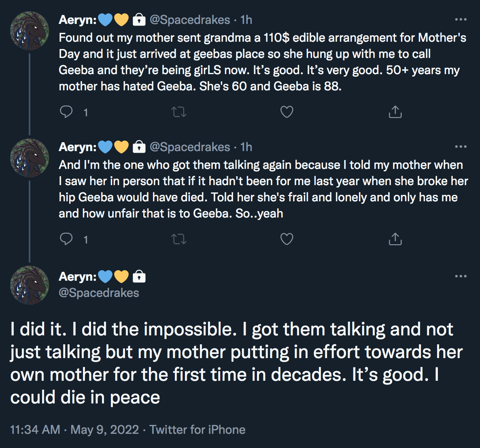Share the second tweet via share icon

click(x=395, y=239)
